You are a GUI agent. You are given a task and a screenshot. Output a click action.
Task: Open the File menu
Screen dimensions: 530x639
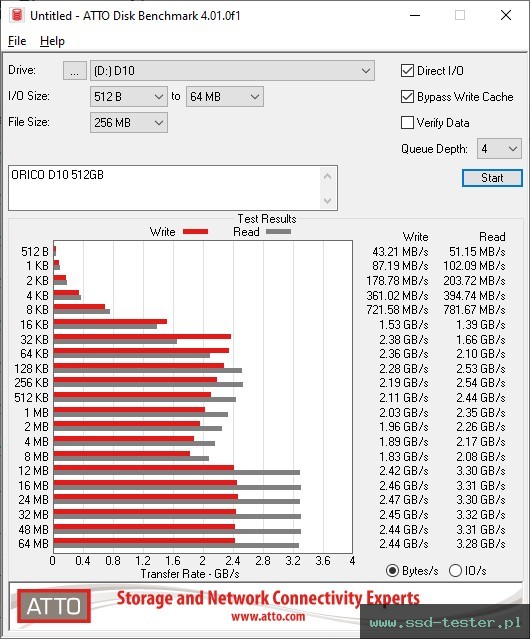pyautogui.click(x=17, y=41)
